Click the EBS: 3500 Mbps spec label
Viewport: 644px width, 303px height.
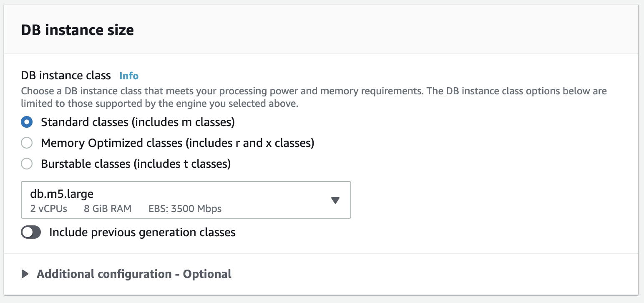[x=185, y=209]
